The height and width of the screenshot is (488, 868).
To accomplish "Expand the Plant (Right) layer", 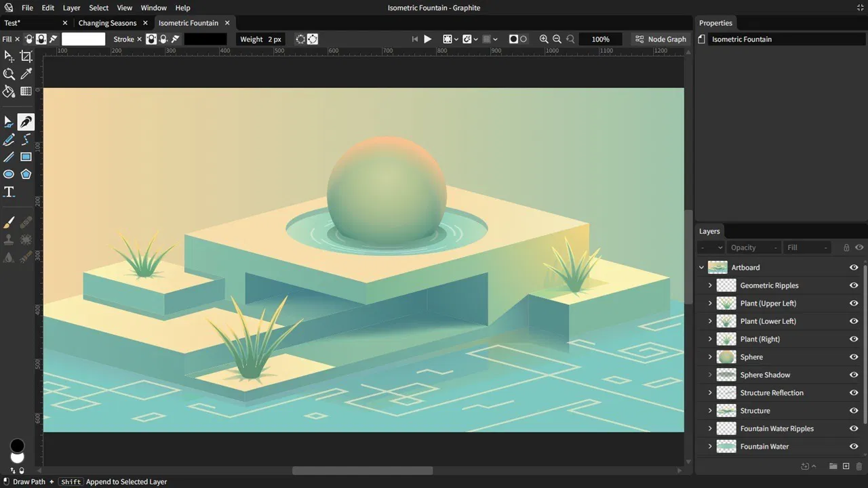I will pos(710,339).
